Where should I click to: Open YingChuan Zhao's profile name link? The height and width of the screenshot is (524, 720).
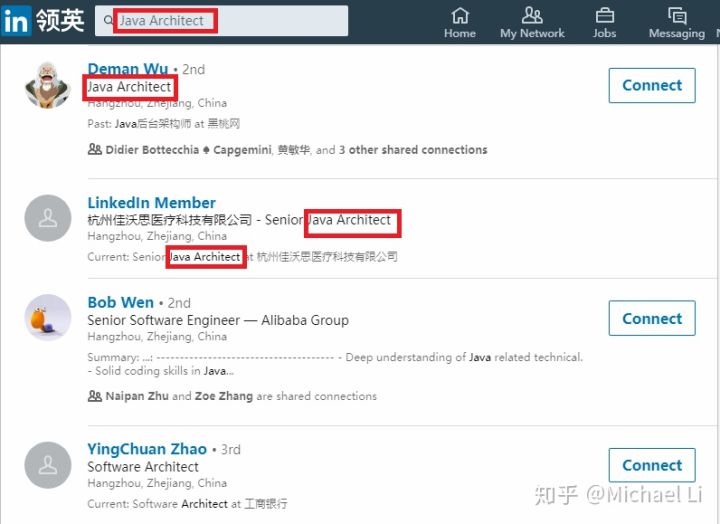(x=147, y=449)
